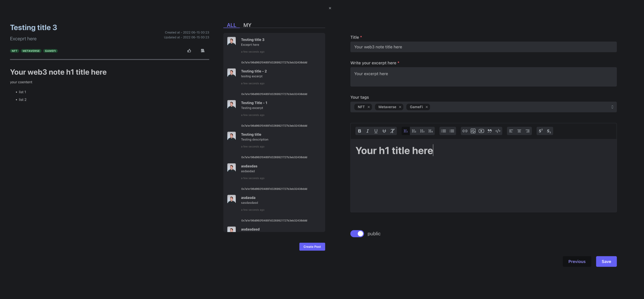This screenshot has width=644, height=299.
Task: Click the Create Post button
Action: (x=312, y=246)
